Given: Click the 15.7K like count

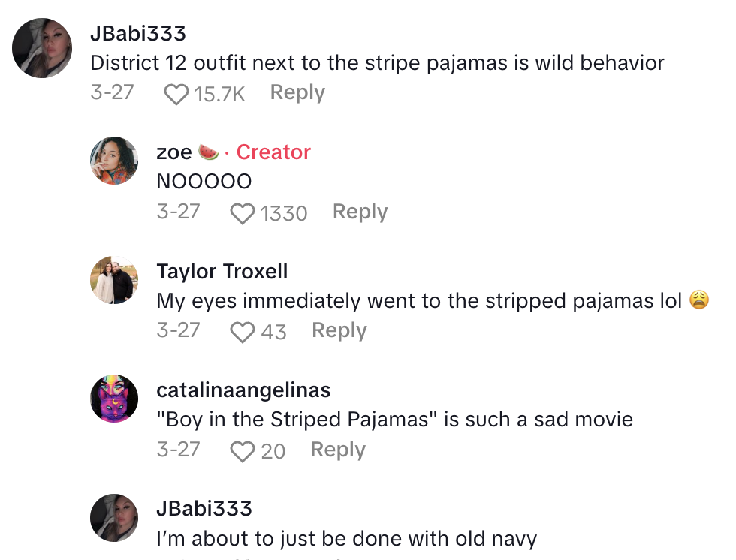Looking at the screenshot, I should pos(219,94).
